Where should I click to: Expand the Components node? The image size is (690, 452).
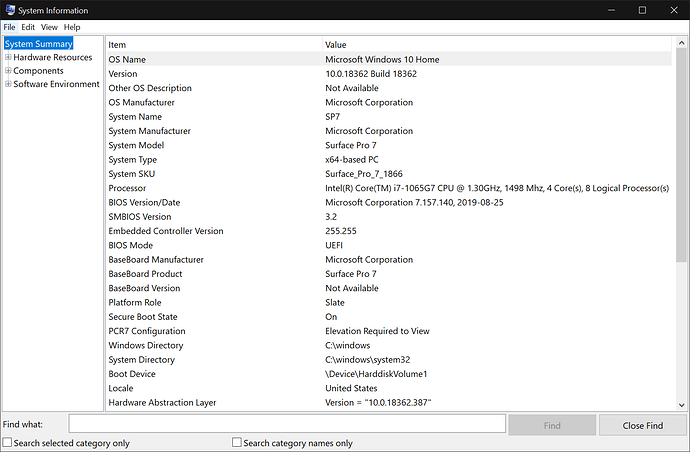pos(8,70)
